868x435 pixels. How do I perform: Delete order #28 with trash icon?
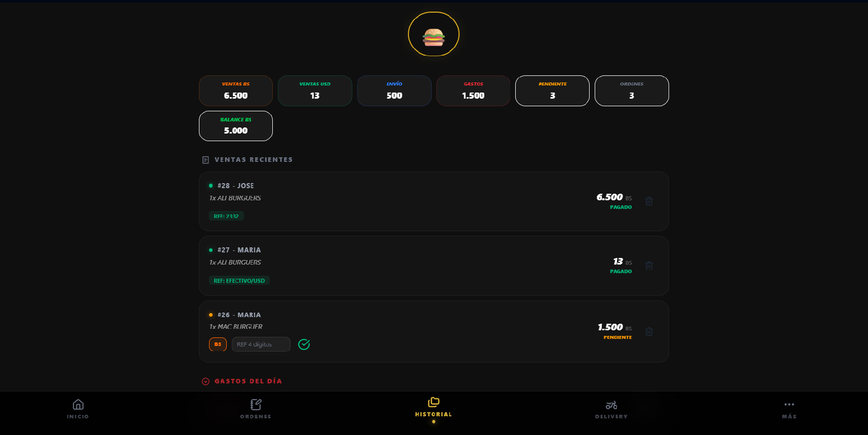tap(649, 201)
